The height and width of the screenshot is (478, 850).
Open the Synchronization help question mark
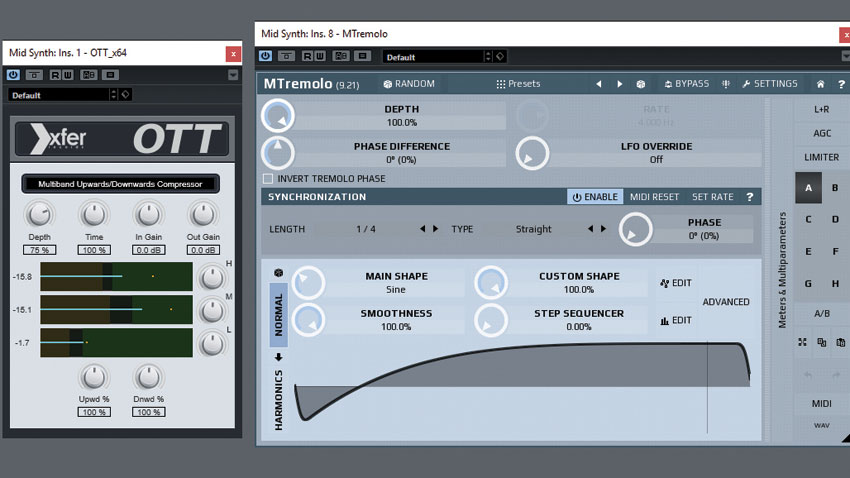coord(750,197)
